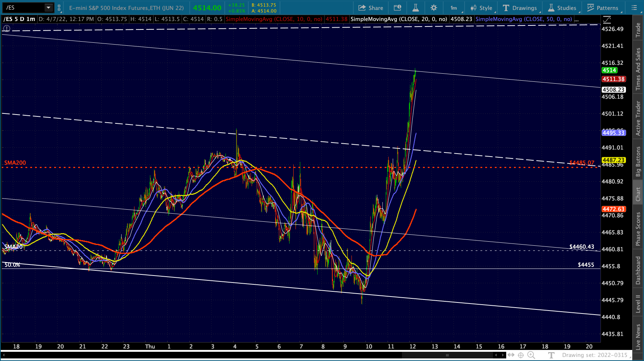Click the purple 4495.33 SMA price bubble
Image resolution: width=644 pixels, height=361 pixels.
[x=613, y=133]
